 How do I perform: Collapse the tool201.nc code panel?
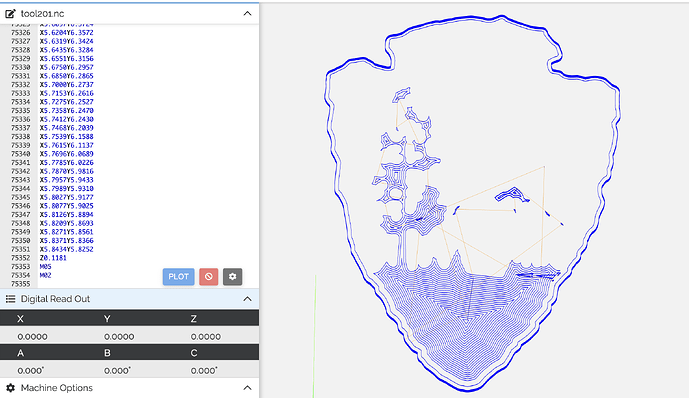(x=247, y=14)
